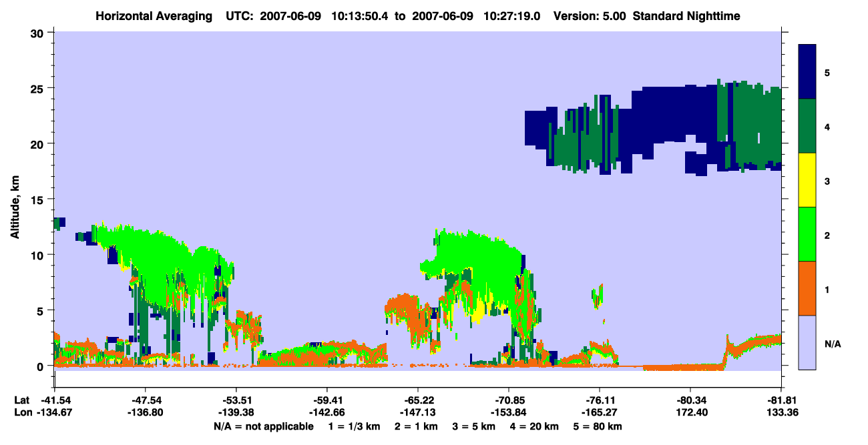The height and width of the screenshot is (445, 868).
Task: Click the altitude tick label 10
Action: [38, 255]
